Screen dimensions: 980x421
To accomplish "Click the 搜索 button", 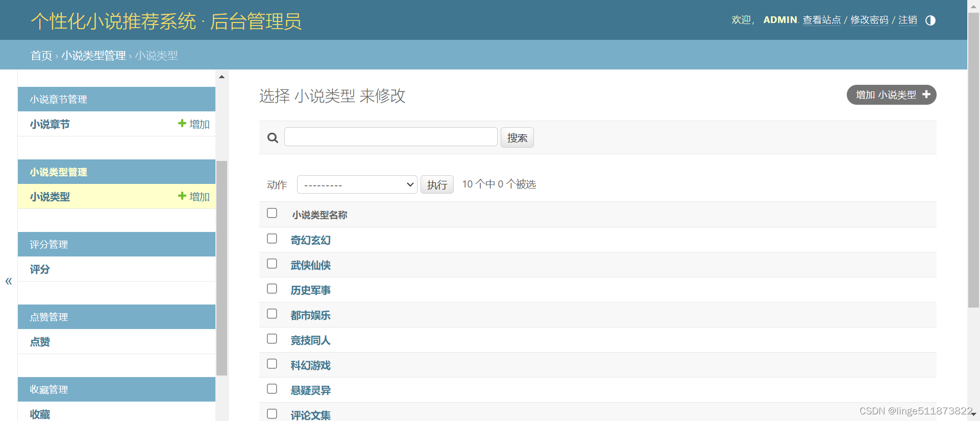I will 517,137.
